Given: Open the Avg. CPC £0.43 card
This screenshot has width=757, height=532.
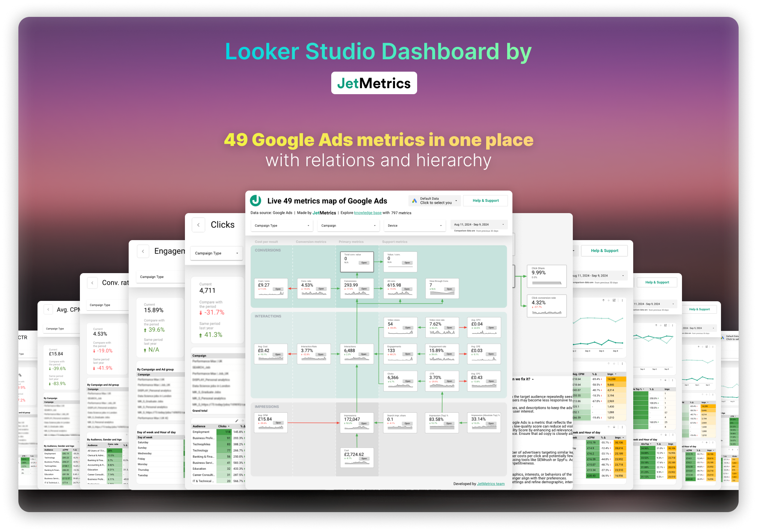Looking at the screenshot, I should (x=491, y=381).
